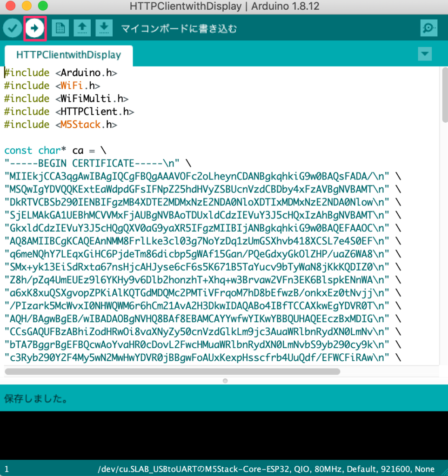Click the yellow macOS minimize button
Viewport: 448px width, 476px height.
(x=27, y=6)
